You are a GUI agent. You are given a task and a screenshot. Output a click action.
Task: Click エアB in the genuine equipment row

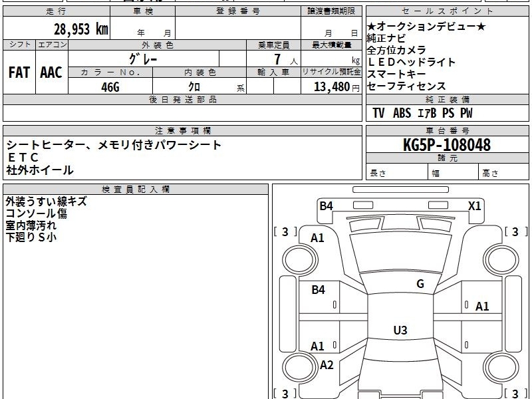coord(427,113)
